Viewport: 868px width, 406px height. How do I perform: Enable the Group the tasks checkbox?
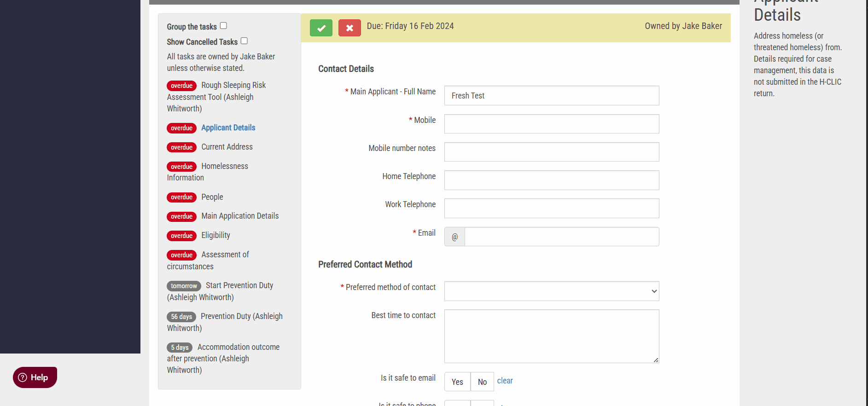point(223,26)
